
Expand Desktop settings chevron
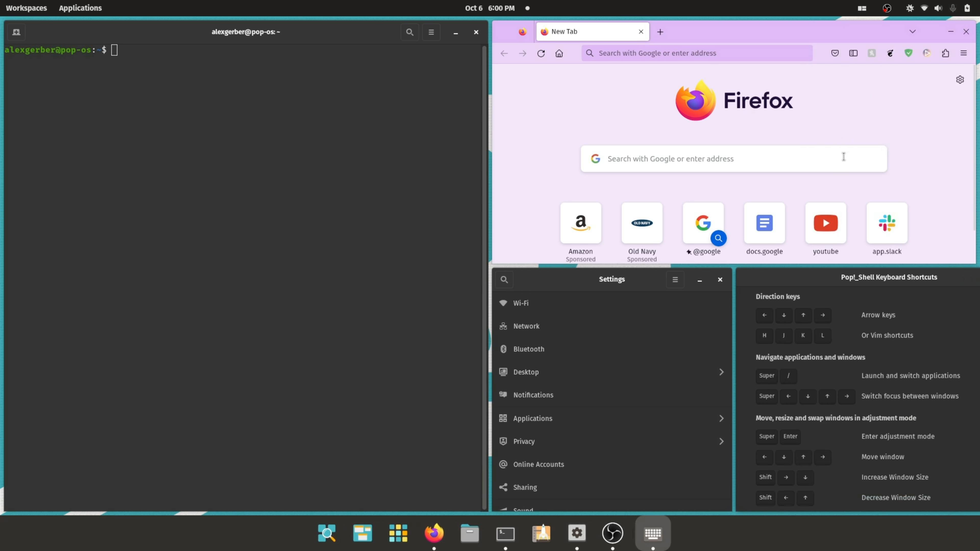[x=721, y=372]
